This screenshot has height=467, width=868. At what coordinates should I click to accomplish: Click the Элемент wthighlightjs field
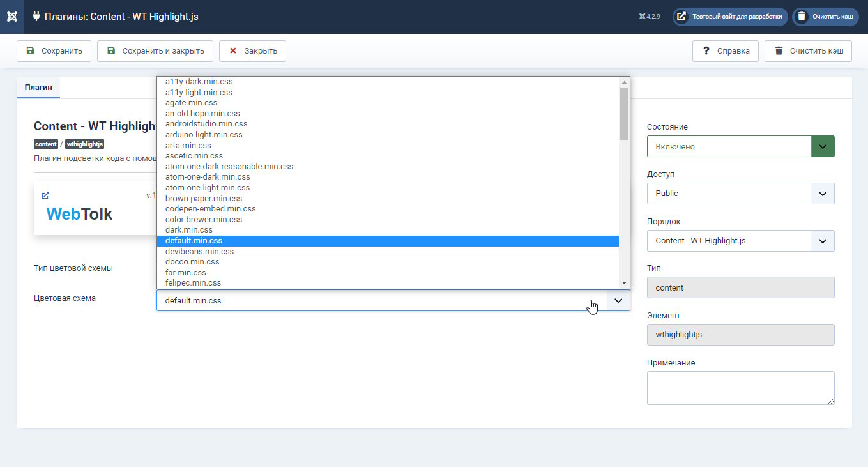pos(740,335)
